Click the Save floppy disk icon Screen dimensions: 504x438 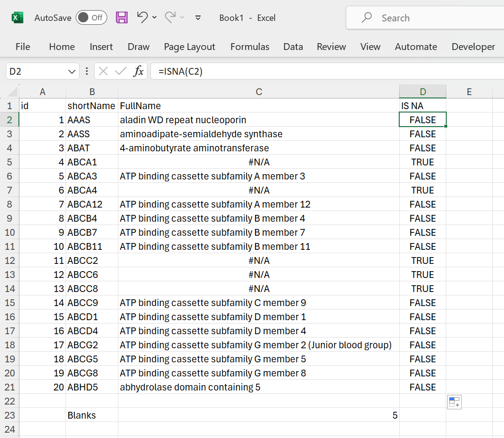[122, 18]
